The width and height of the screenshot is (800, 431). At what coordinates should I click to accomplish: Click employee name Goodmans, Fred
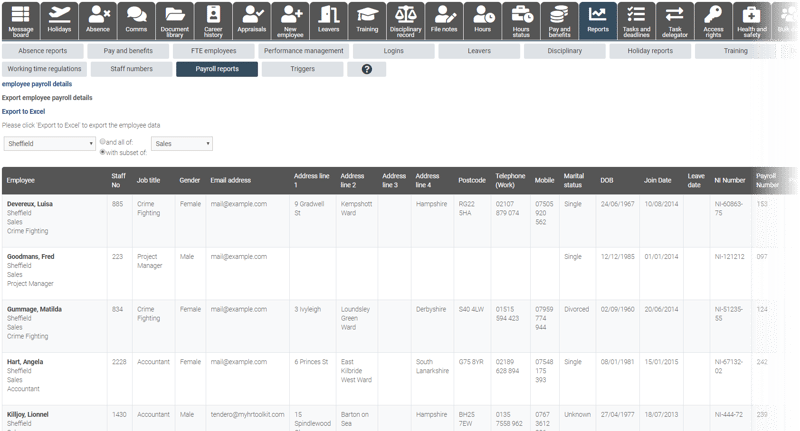point(31,257)
